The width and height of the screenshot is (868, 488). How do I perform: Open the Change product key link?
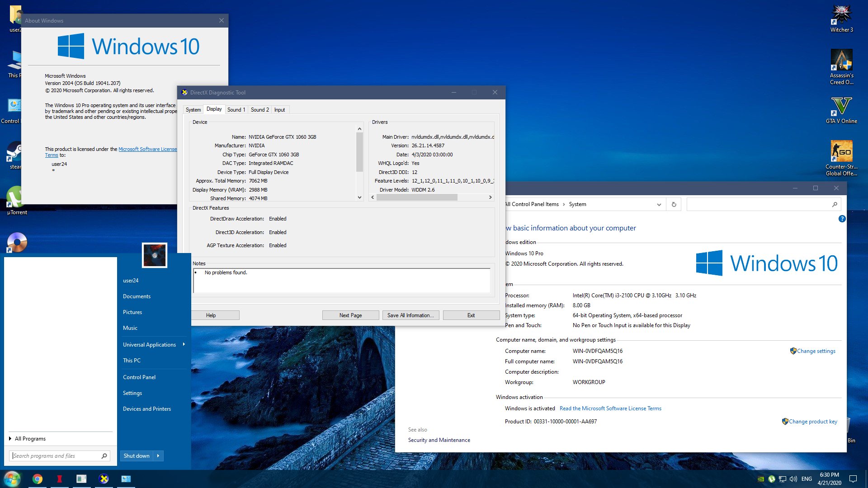click(812, 422)
